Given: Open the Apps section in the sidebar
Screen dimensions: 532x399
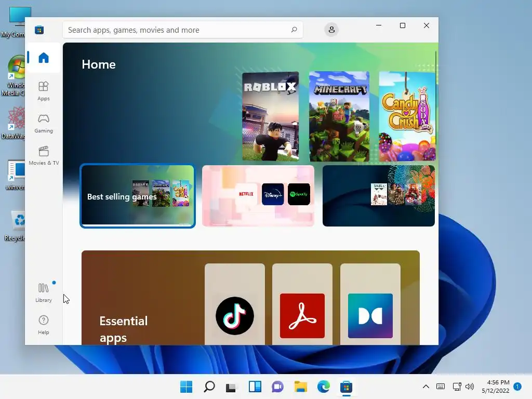Looking at the screenshot, I should (x=44, y=91).
